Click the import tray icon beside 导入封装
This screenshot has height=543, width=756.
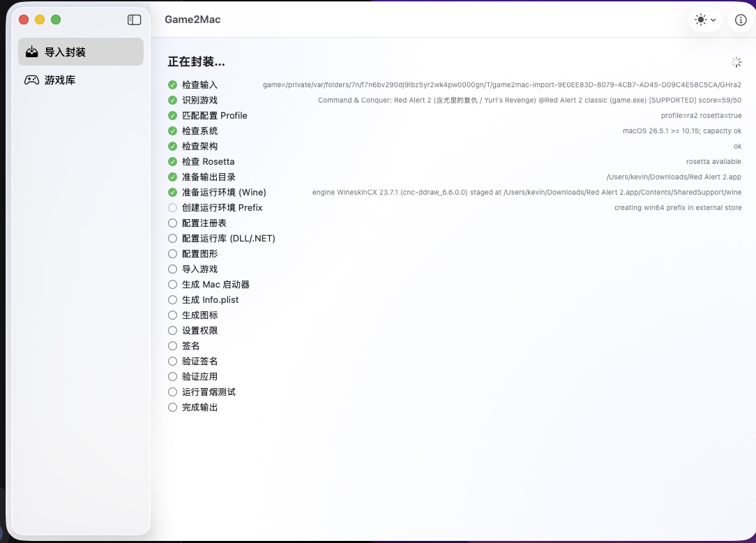tap(32, 52)
